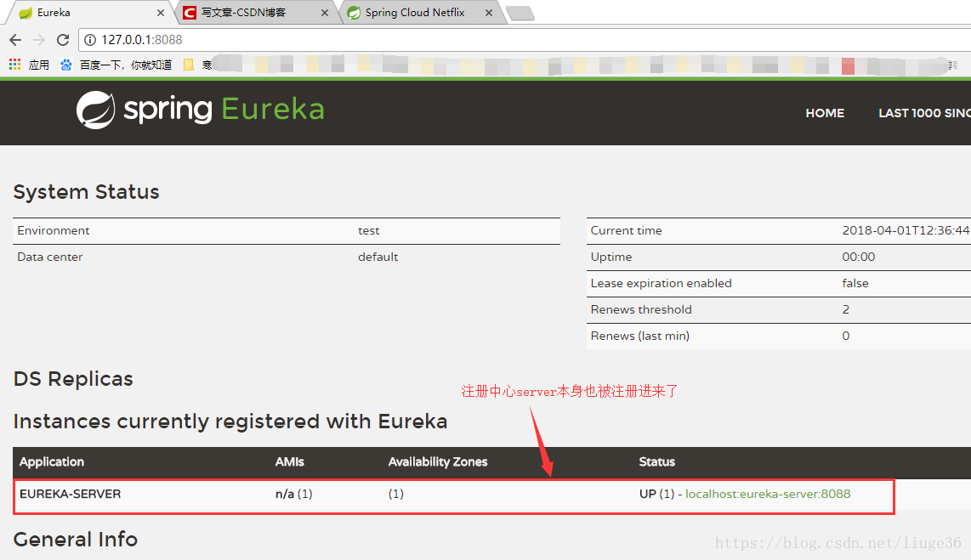Click the AMIs column header

290,461
